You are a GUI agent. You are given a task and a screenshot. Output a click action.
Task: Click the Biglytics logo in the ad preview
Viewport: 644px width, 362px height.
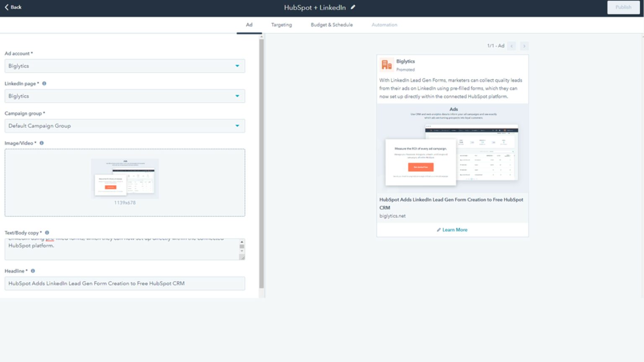(385, 64)
